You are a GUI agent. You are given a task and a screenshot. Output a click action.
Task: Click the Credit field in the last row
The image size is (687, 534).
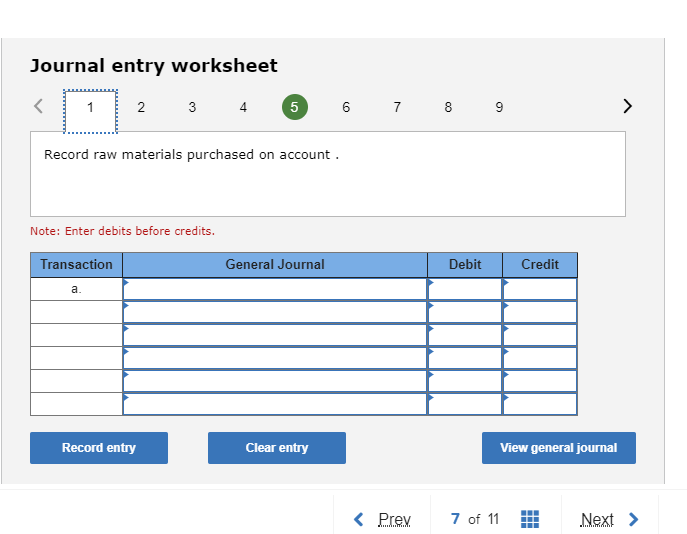[540, 404]
